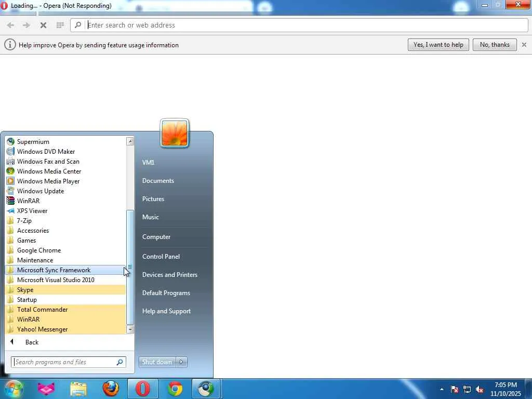532x399 pixels.
Task: Click programs list scroll up arrow
Action: [130, 141]
